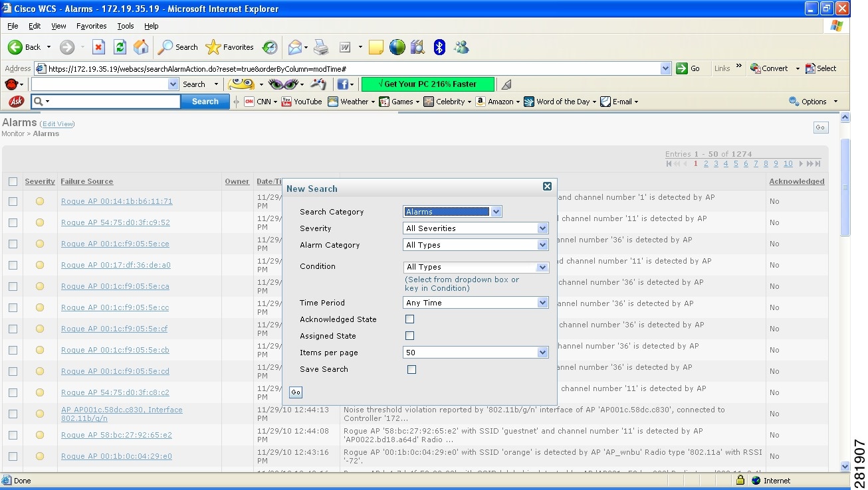Click inside the Address bar input field
The image size is (868, 490).
click(x=332, y=68)
